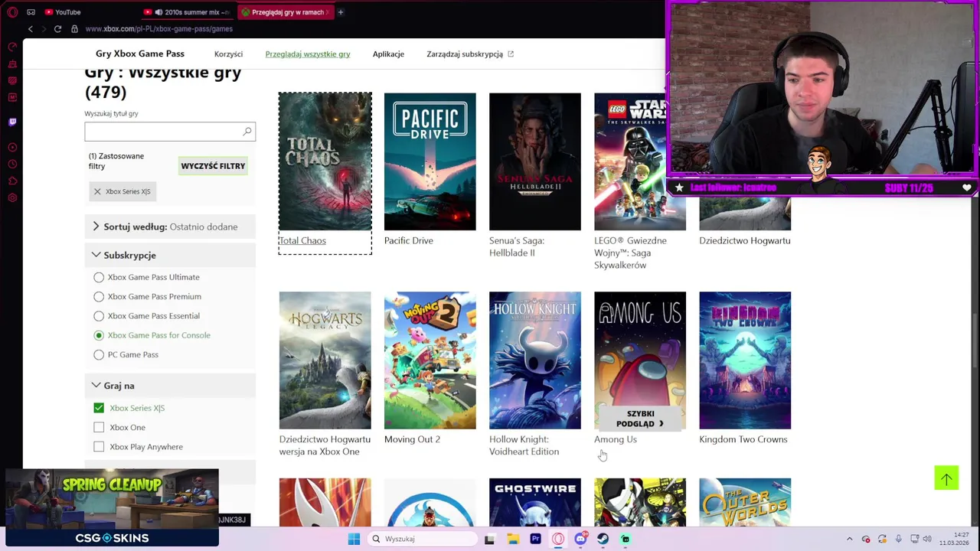Click the volume speaker tray icon
Viewport: 980px width, 551px height.
927,539
